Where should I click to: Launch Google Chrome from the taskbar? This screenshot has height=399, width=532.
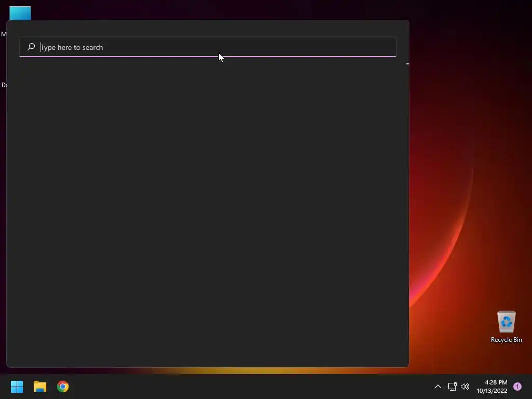click(x=63, y=387)
